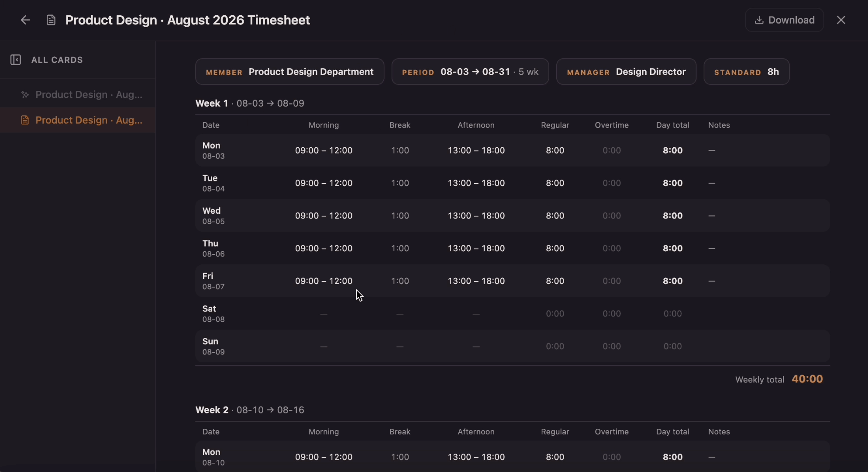Click the Week 1 Day total column header
Viewport: 868px width, 472px height.
click(x=672, y=125)
